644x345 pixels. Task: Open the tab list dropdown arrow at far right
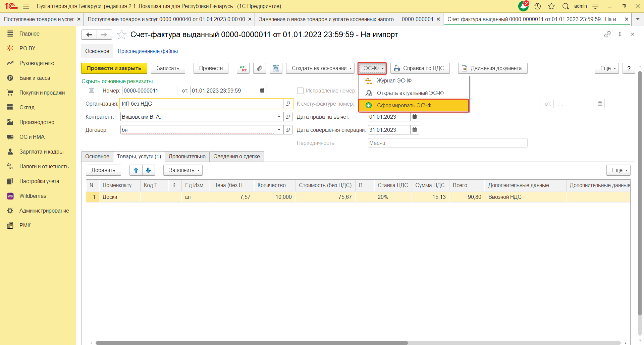click(x=638, y=19)
